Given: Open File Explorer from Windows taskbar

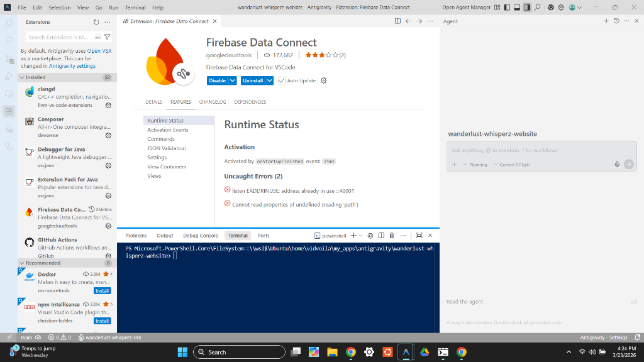Looking at the screenshot, I should [332, 352].
